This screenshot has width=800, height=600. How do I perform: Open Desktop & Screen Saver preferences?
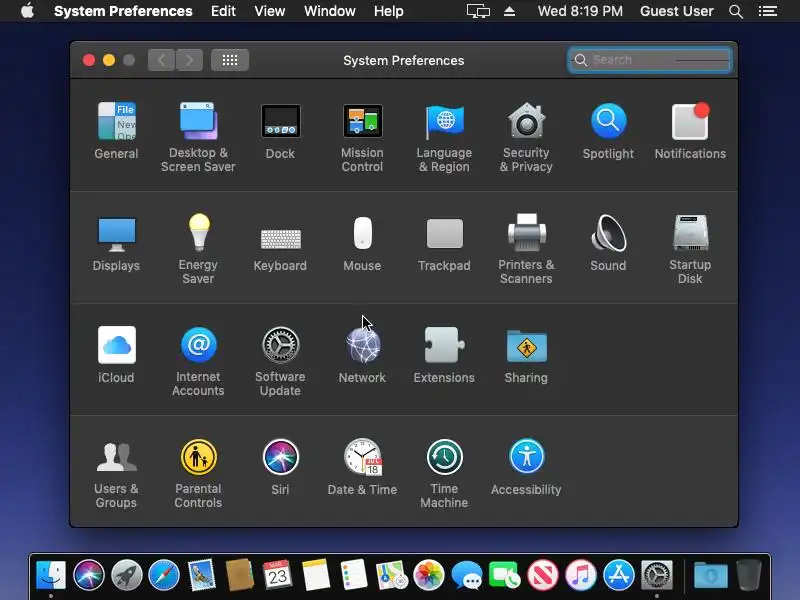pyautogui.click(x=198, y=137)
